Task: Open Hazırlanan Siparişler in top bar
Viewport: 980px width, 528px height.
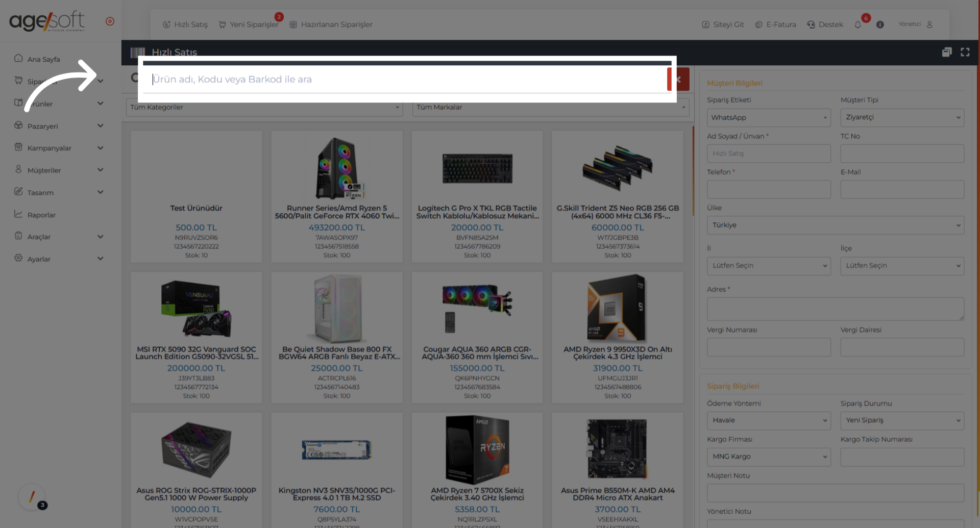Action: 331,24
